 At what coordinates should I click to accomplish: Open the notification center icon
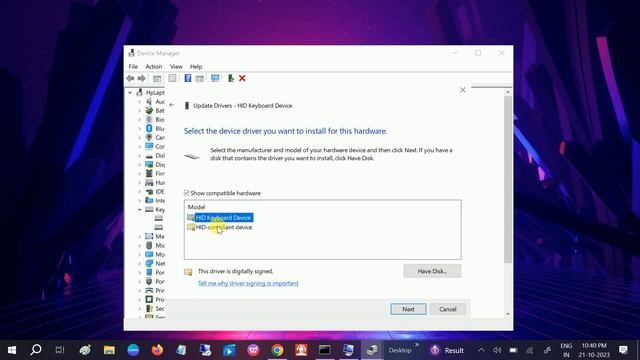point(623,350)
